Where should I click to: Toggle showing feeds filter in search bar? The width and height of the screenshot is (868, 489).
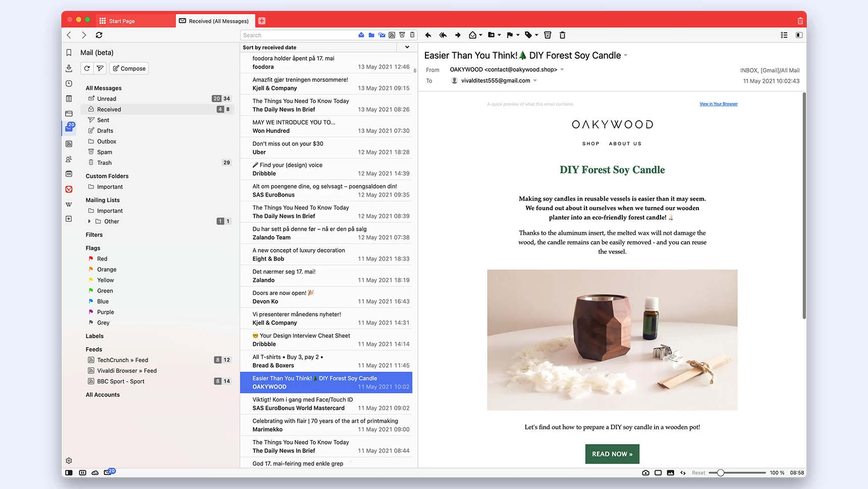click(x=392, y=35)
